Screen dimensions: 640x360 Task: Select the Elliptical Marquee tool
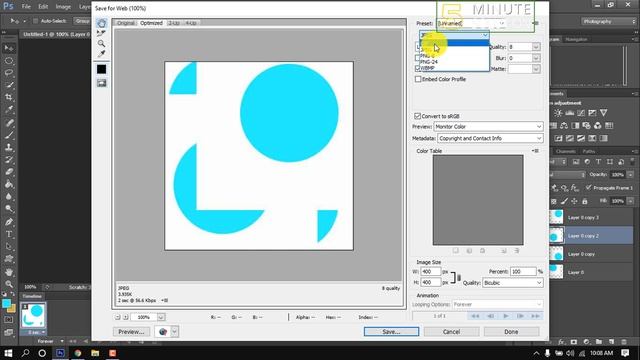[9, 61]
